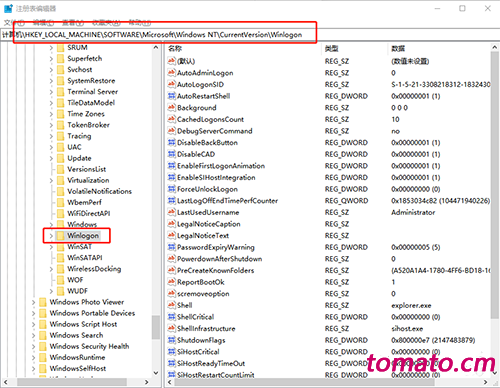
Task: Click tree pane scroll-up arrow
Action: coord(156,48)
